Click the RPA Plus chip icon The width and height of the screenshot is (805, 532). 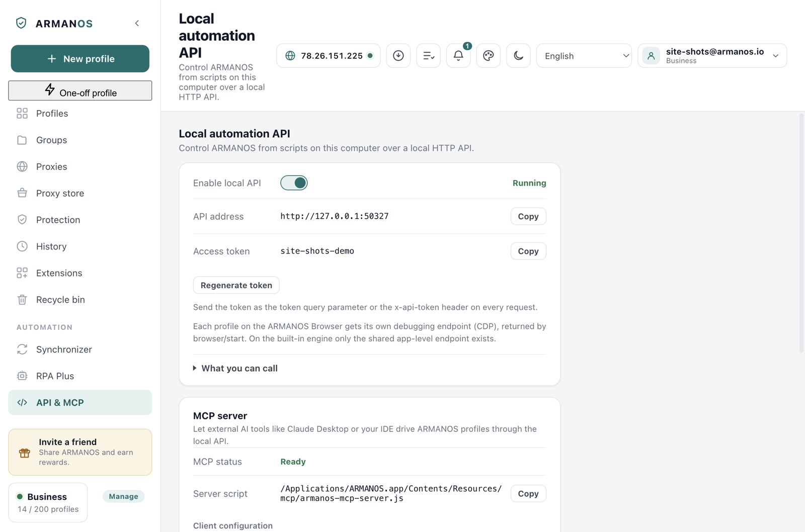[x=22, y=376]
